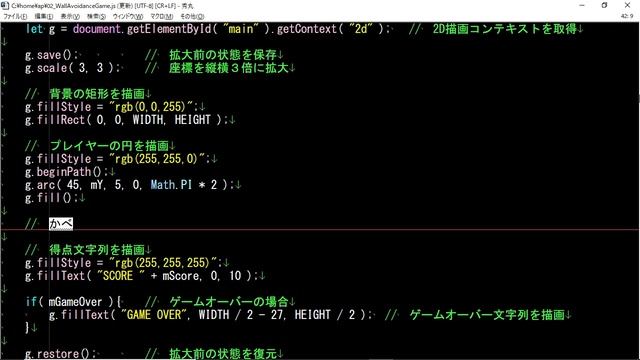The image size is (640, 360).
Task: Open the ファイル(F) menu
Action: [16, 16]
